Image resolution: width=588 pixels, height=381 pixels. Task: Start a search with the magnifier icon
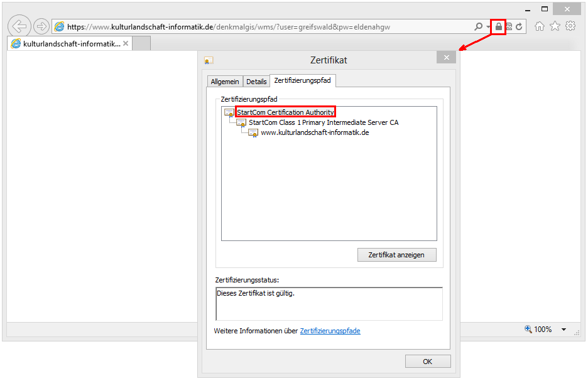click(478, 26)
